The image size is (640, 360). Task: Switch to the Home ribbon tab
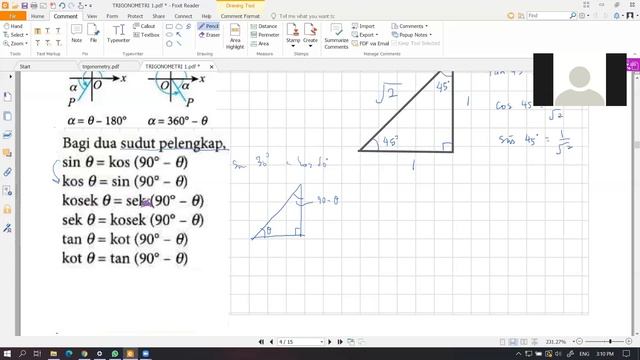click(38, 16)
